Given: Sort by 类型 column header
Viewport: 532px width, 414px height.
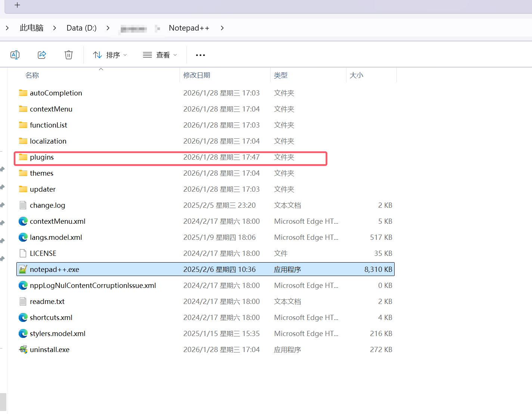Looking at the screenshot, I should (x=281, y=75).
